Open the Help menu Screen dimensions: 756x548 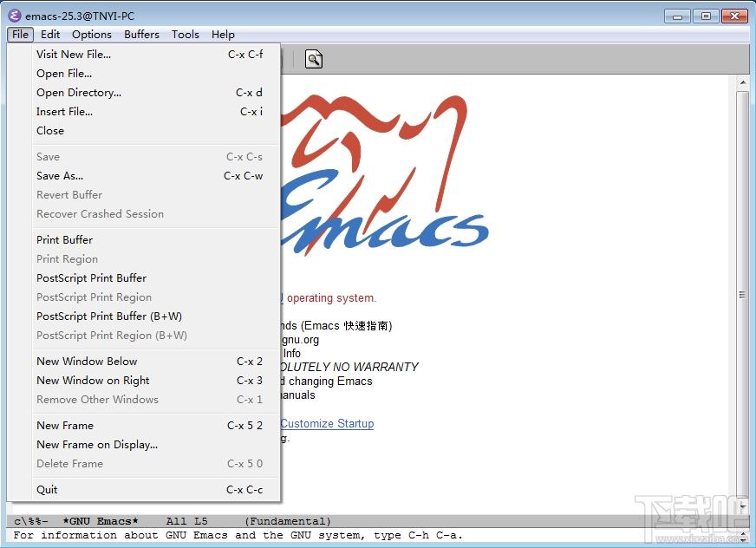[223, 35]
